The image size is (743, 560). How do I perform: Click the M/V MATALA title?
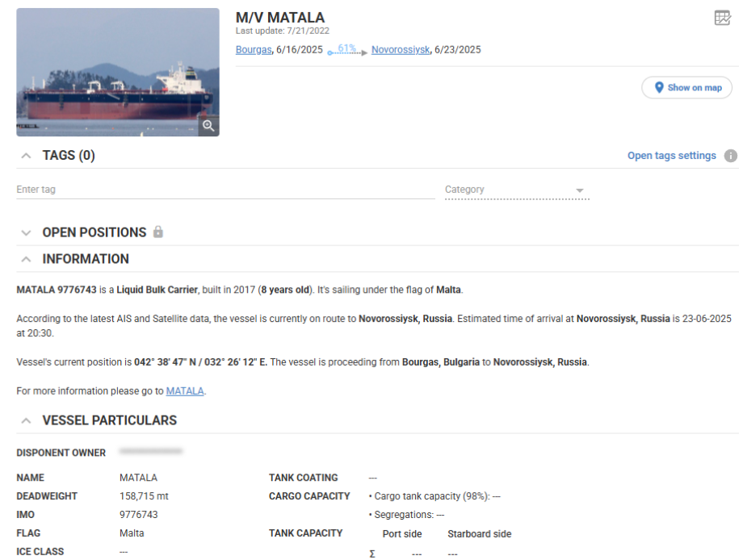pos(280,18)
